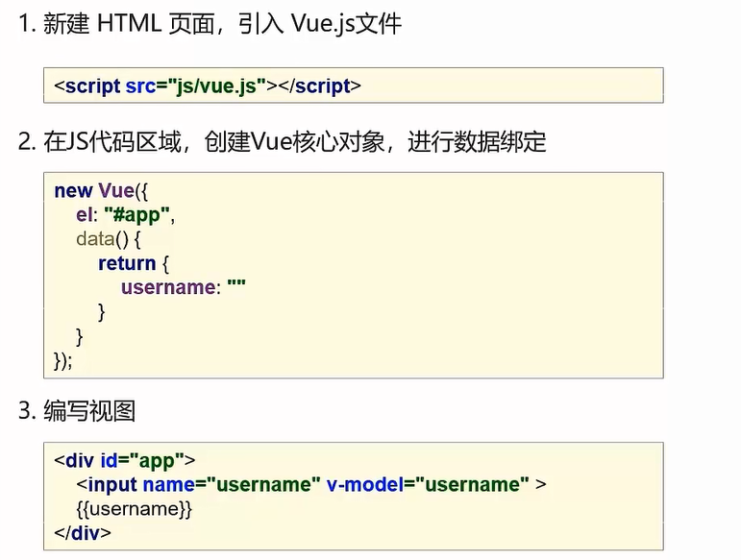741x560 pixels.
Task: Click heading '3. 编写视图'
Action: coord(77,411)
